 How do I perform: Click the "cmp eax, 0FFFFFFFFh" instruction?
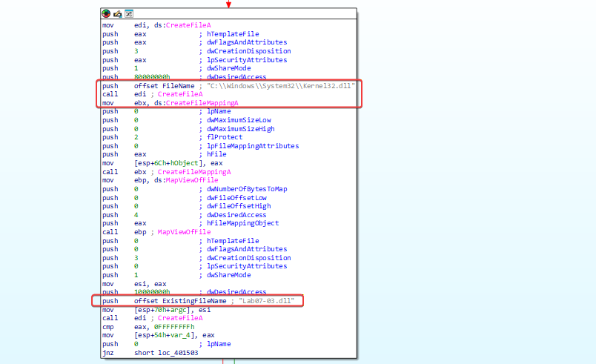(x=148, y=327)
